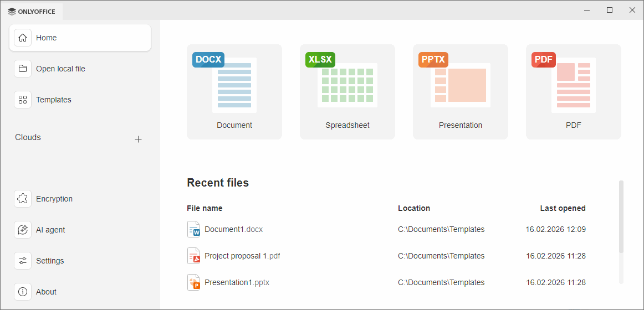Click the Recent files vertical scrollbar
Image resolution: width=644 pixels, height=310 pixels.
coord(621,216)
